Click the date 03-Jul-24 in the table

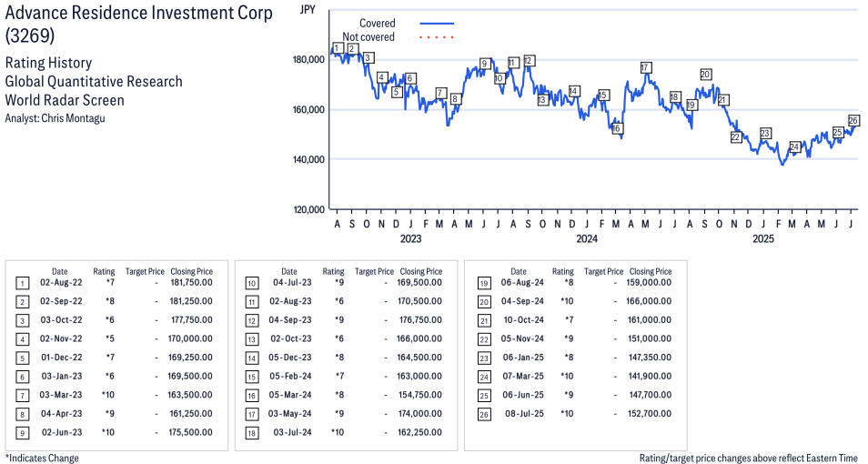click(x=292, y=432)
